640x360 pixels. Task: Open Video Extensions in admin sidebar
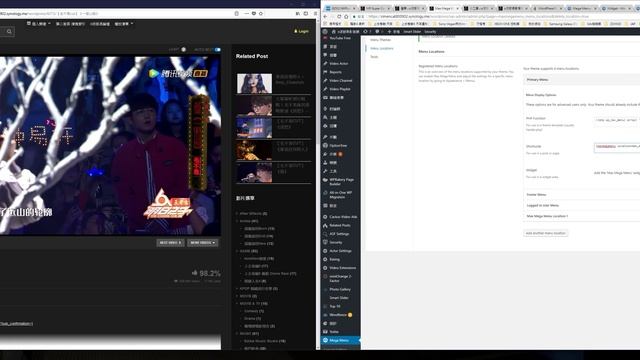click(342, 268)
